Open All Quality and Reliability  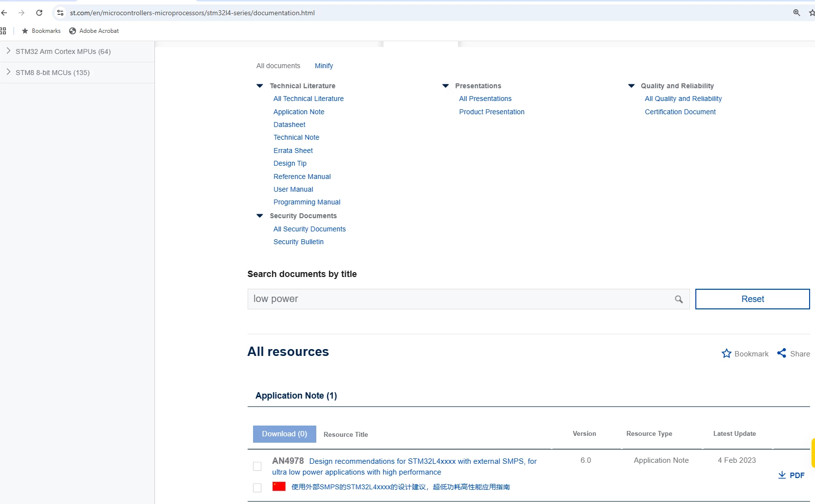(x=683, y=99)
